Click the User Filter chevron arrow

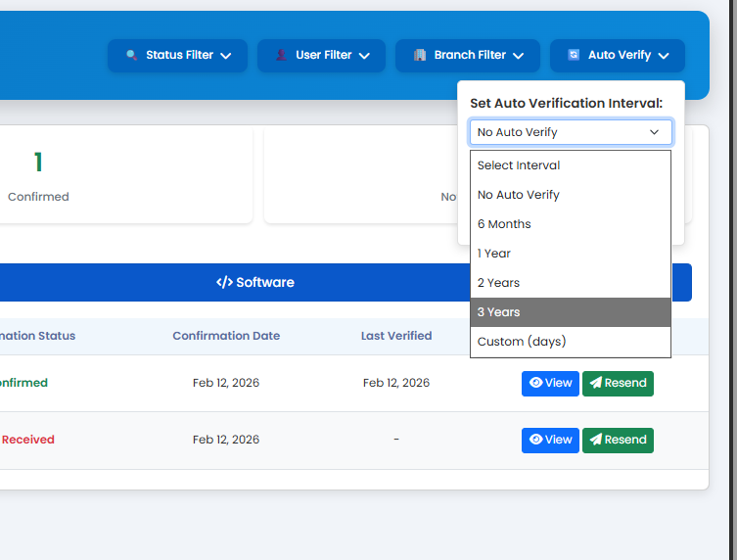364,56
